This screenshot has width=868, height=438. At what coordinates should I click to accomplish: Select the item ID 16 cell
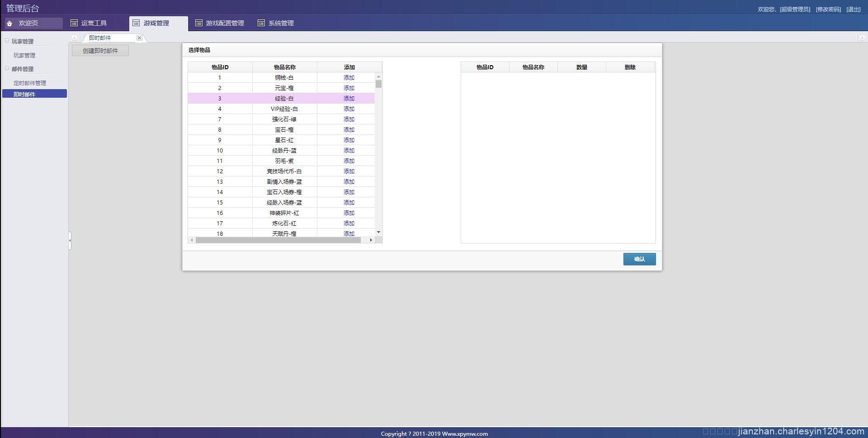[x=220, y=213]
